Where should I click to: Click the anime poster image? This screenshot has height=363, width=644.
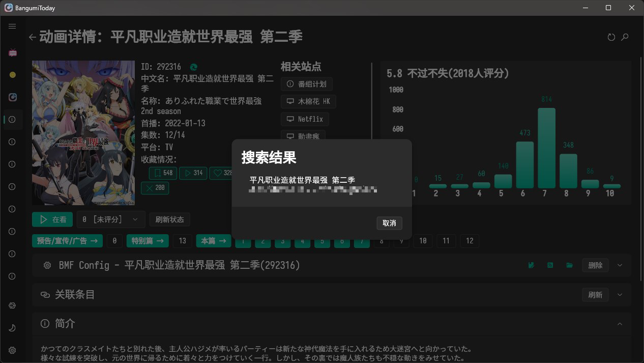[83, 133]
